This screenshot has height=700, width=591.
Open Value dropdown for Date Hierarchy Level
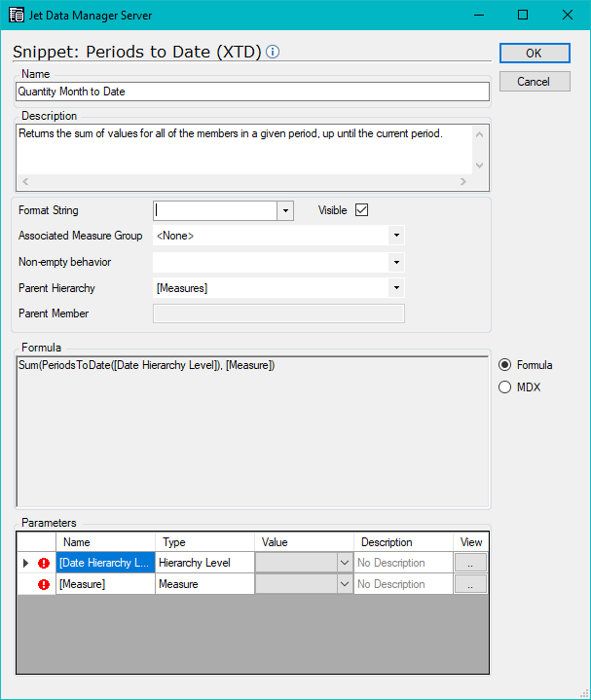click(x=345, y=563)
